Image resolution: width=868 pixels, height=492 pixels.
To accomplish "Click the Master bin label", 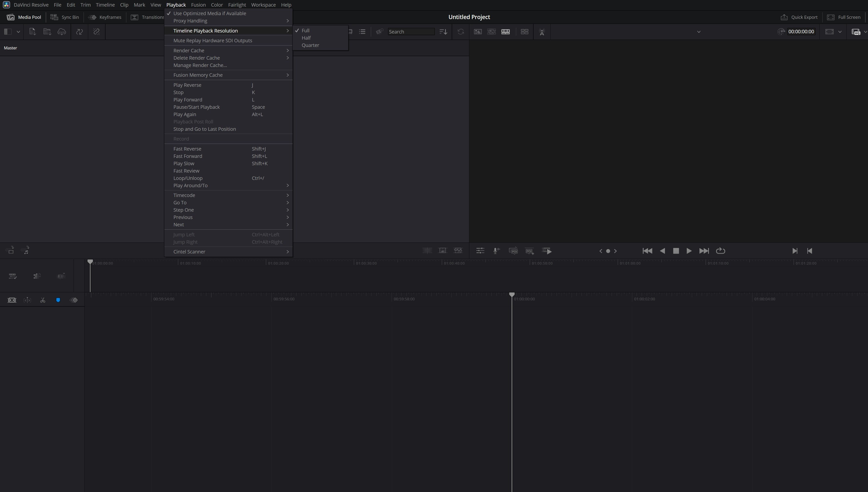I will click(x=10, y=48).
